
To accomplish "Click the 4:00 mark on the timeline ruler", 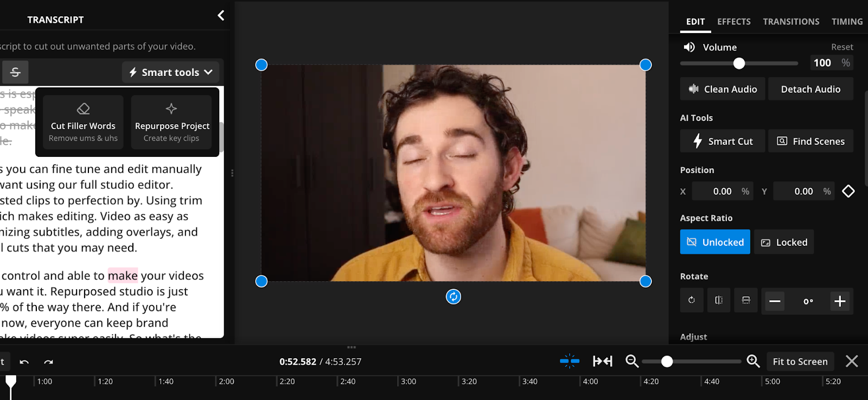I will (590, 382).
